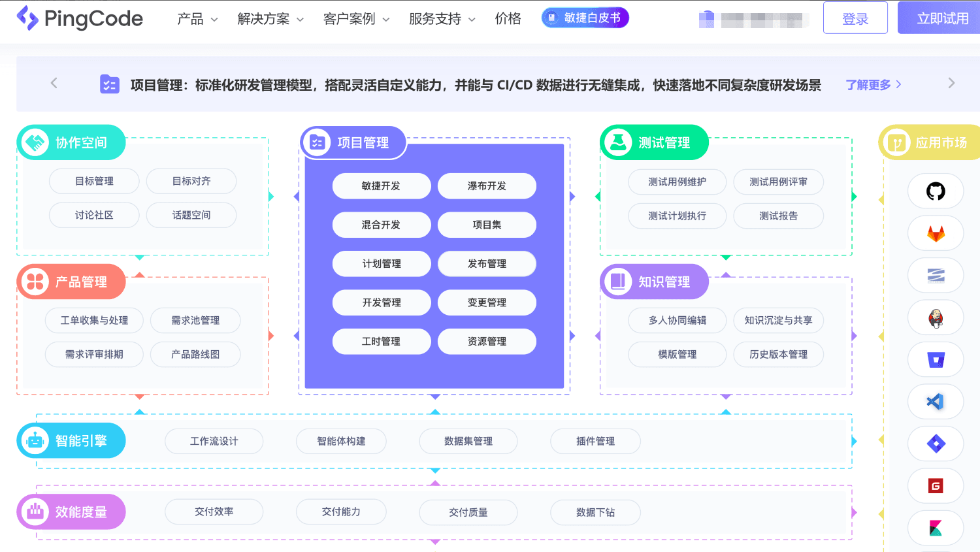Image resolution: width=980 pixels, height=552 pixels.
Task: Open the Visual Studio Code icon
Action: coord(936,401)
